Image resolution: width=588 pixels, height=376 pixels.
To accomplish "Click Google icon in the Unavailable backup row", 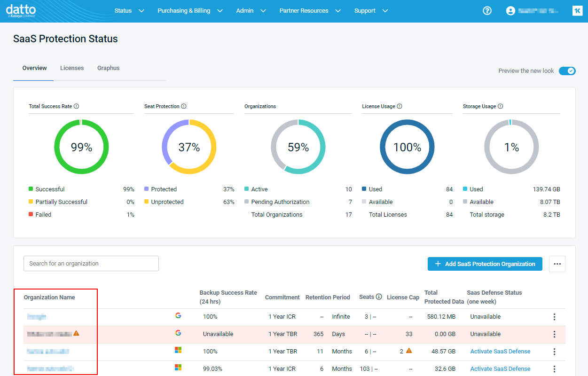I will 178,333.
